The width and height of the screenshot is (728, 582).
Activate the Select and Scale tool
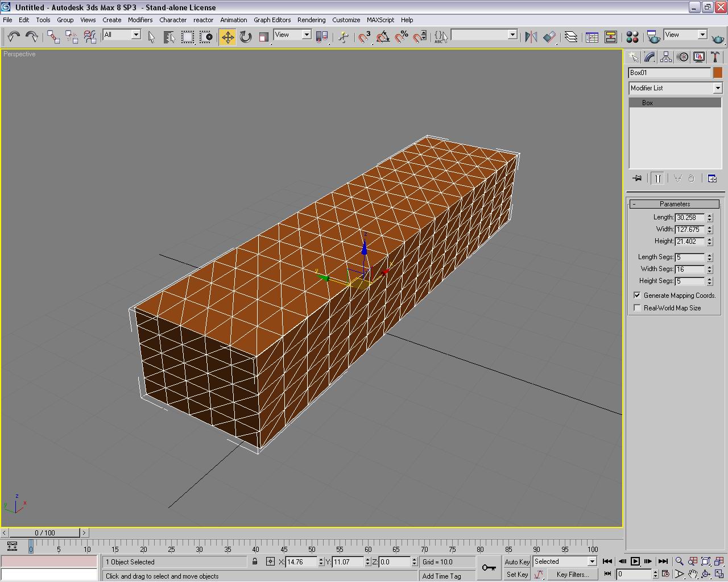[x=264, y=37]
